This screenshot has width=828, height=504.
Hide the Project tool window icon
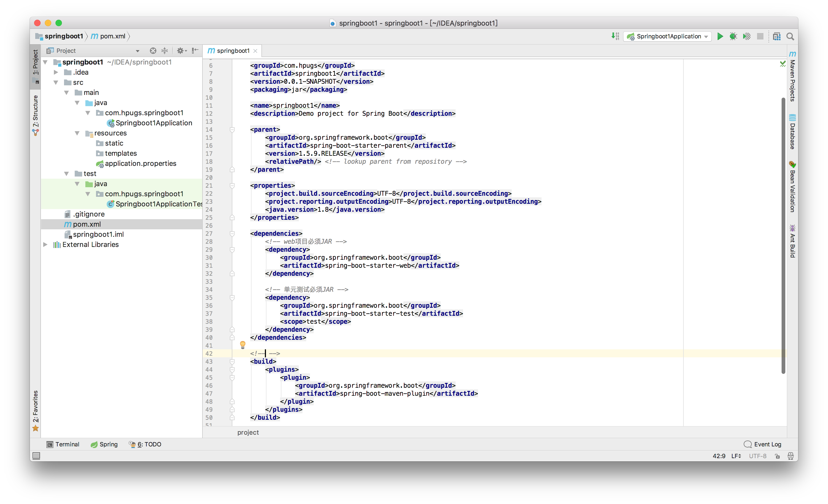(195, 51)
